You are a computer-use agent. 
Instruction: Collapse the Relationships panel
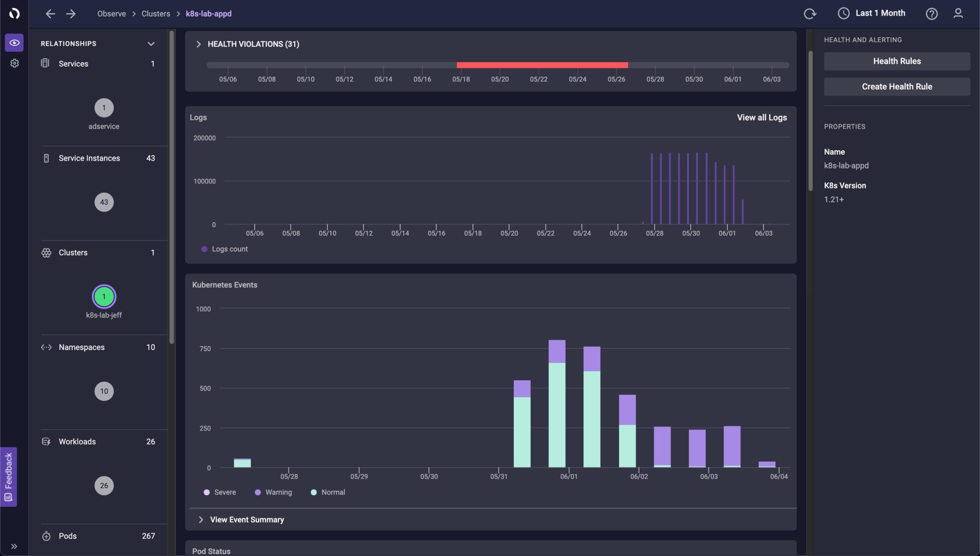[151, 44]
